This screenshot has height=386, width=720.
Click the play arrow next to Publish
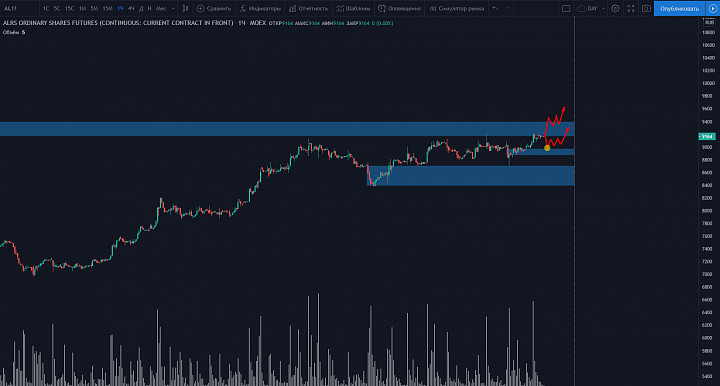click(x=713, y=8)
